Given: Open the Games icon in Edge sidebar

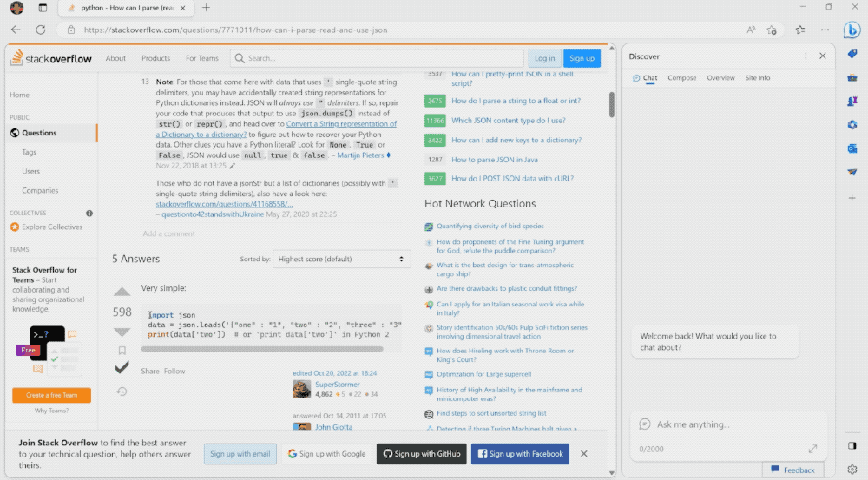Looking at the screenshot, I should click(x=852, y=102).
